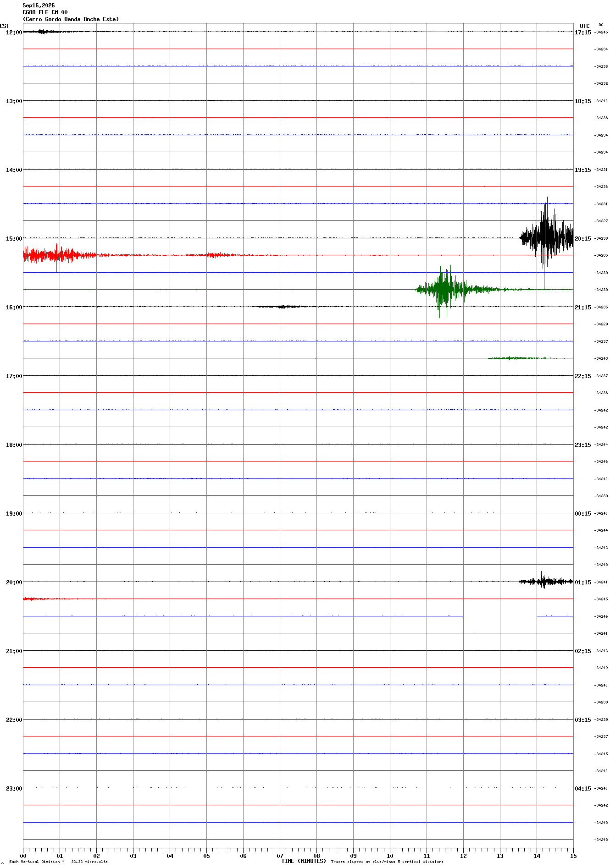
Task: Click the vertical division scale note at bottom
Action: point(58,862)
